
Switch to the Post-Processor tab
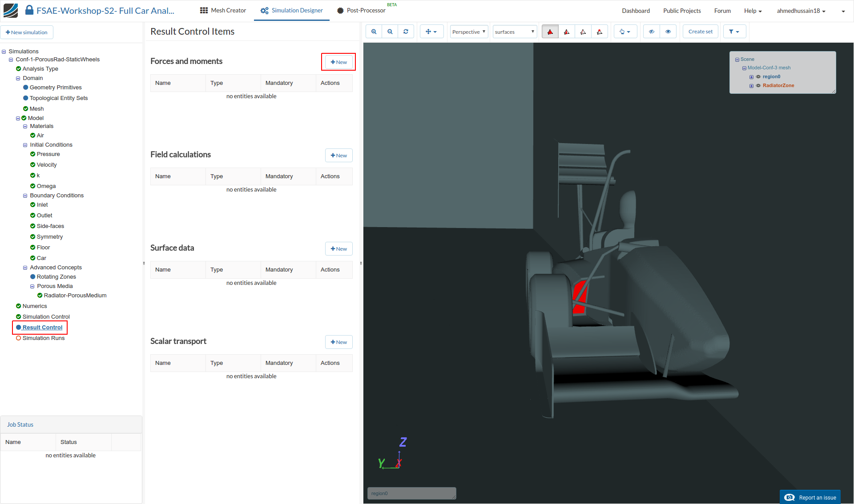[361, 11]
